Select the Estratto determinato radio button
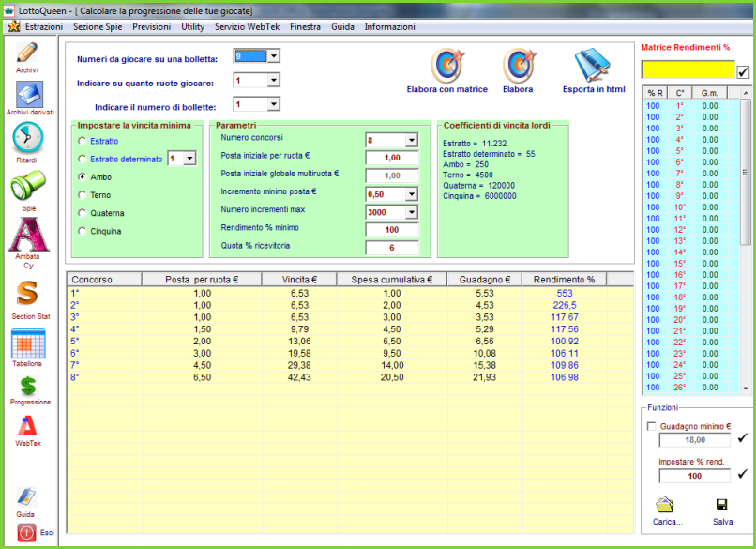Image resolution: width=756 pixels, height=549 pixels. coord(82,159)
